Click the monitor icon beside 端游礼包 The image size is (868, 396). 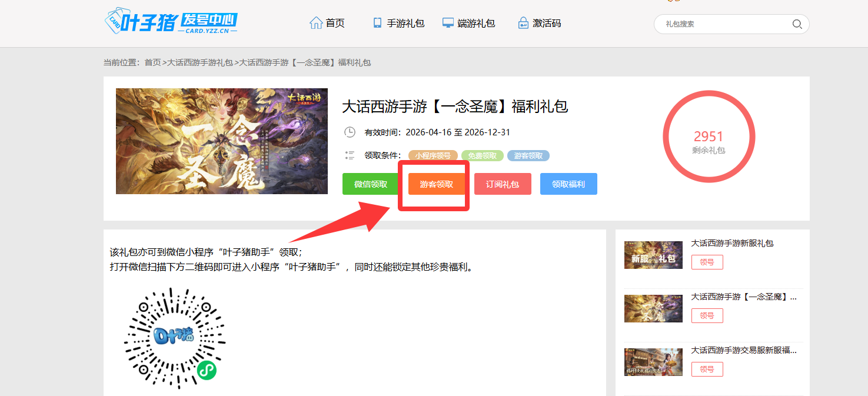[x=448, y=23]
